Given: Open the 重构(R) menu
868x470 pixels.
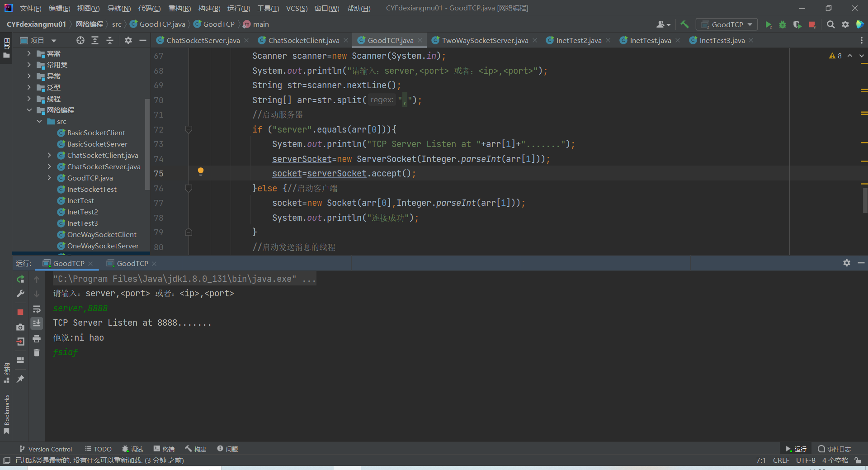Looking at the screenshot, I should tap(179, 8).
